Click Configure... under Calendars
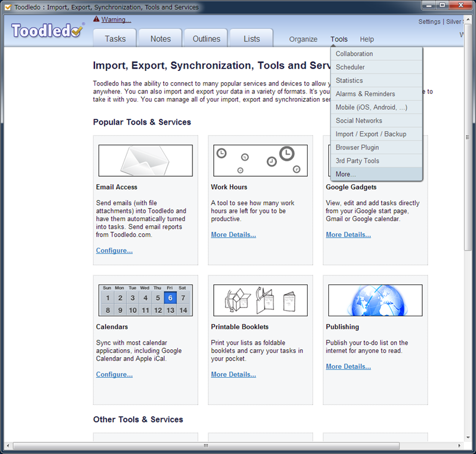This screenshot has width=476, height=454. [x=114, y=374]
